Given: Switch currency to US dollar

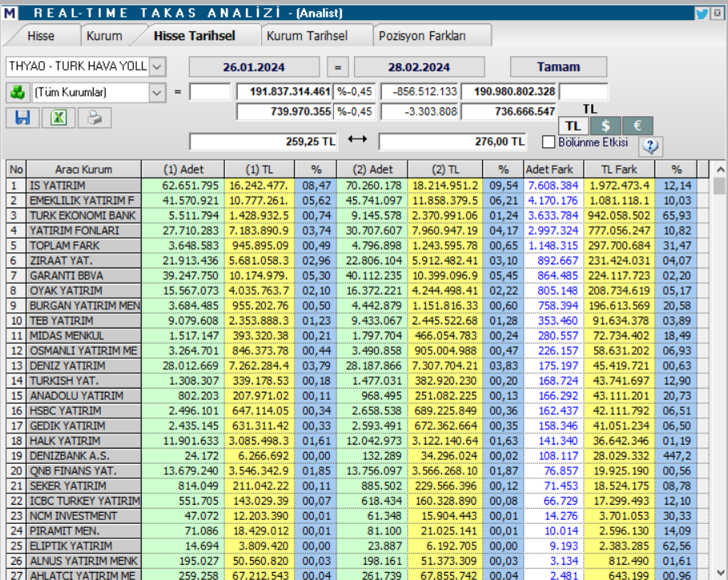Looking at the screenshot, I should [605, 126].
